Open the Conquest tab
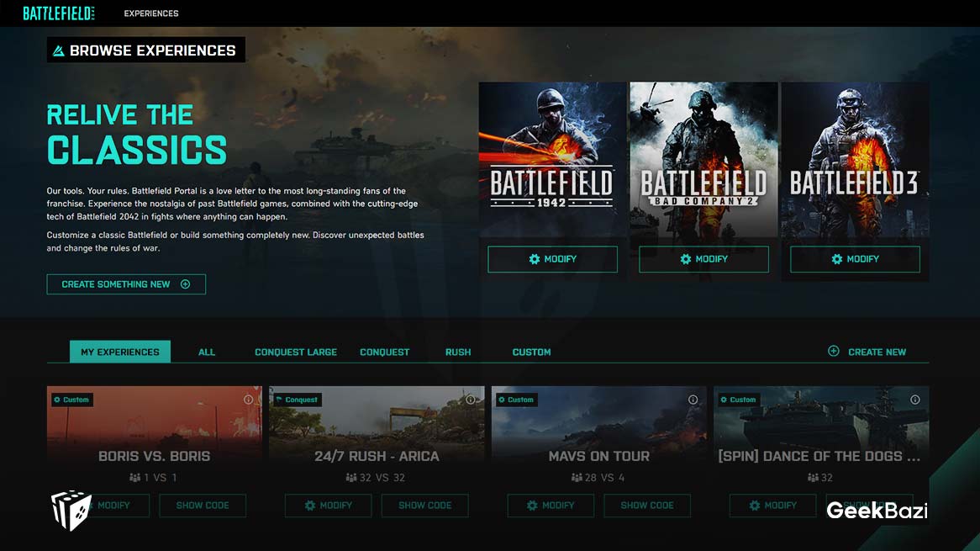Viewport: 980px width, 551px height. [x=384, y=352]
